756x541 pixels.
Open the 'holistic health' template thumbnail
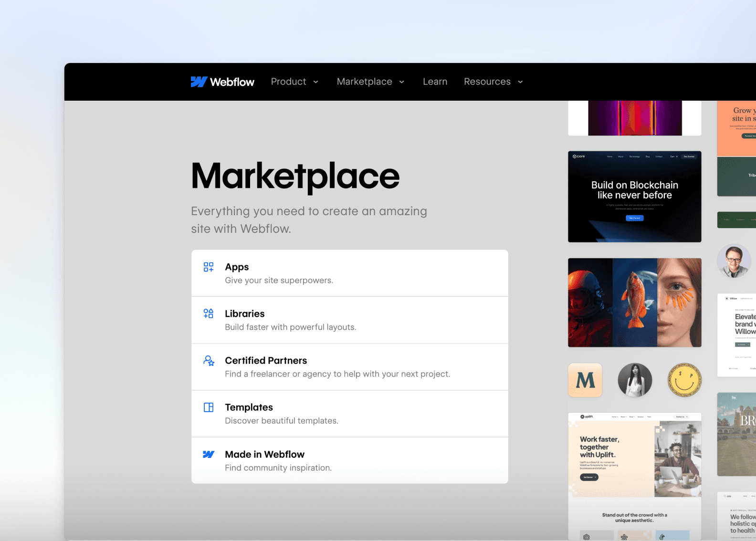coord(736,517)
